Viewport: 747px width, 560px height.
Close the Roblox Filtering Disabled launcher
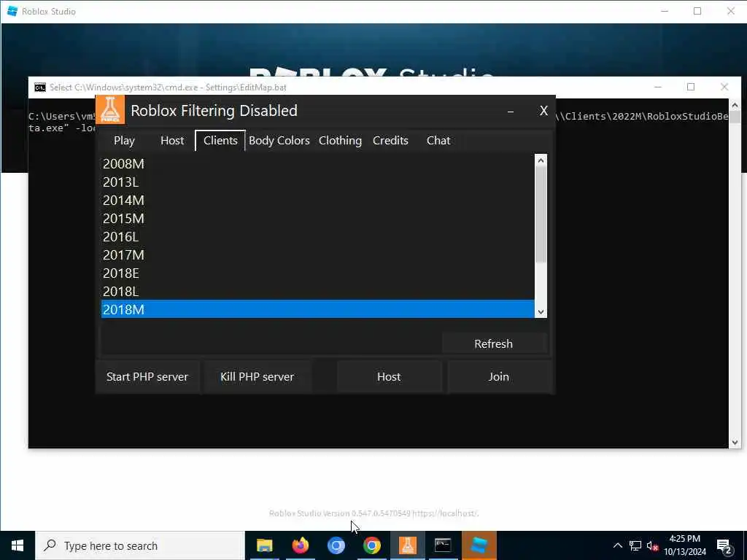coord(543,111)
